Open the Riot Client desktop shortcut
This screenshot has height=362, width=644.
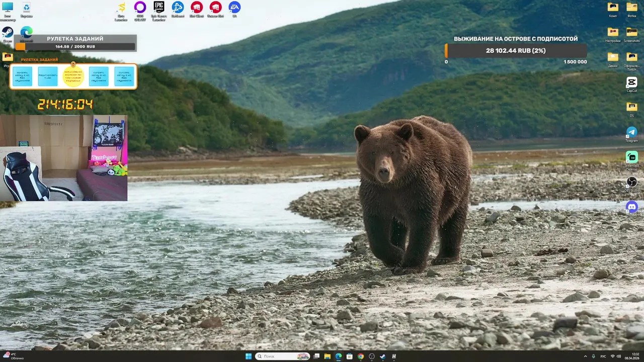pos(196,10)
